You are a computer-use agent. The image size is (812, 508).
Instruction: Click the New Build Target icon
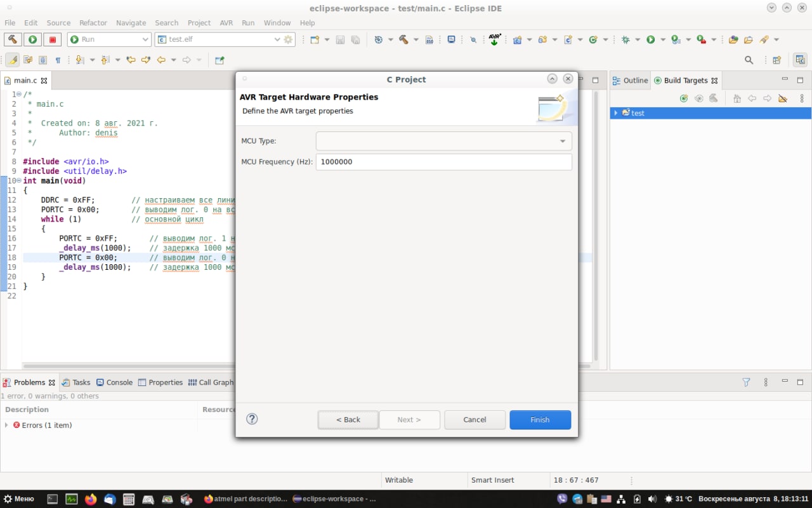pyautogui.click(x=684, y=98)
